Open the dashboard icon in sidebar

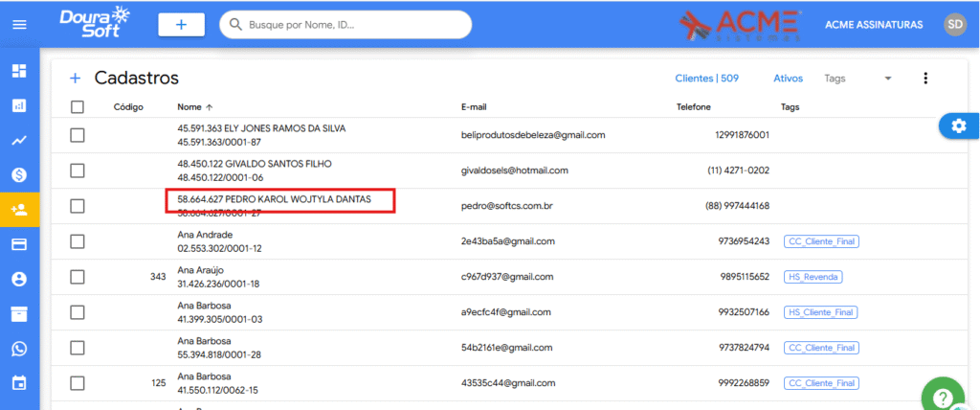tap(19, 71)
